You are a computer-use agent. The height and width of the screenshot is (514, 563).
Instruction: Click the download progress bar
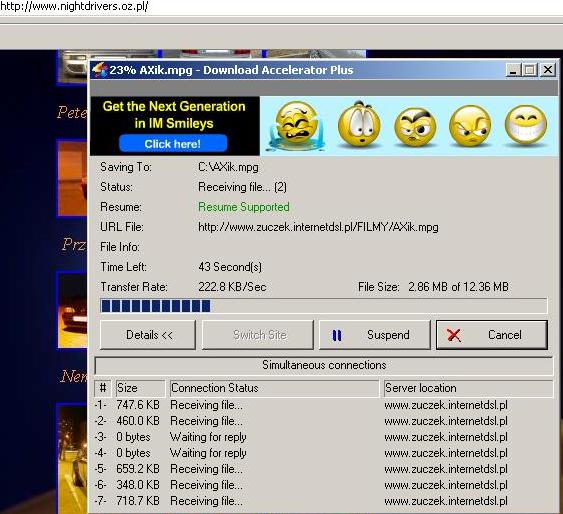(x=324, y=306)
